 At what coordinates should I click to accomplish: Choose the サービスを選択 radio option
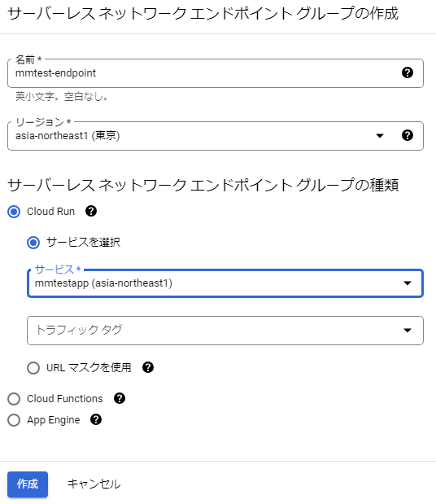click(x=33, y=243)
